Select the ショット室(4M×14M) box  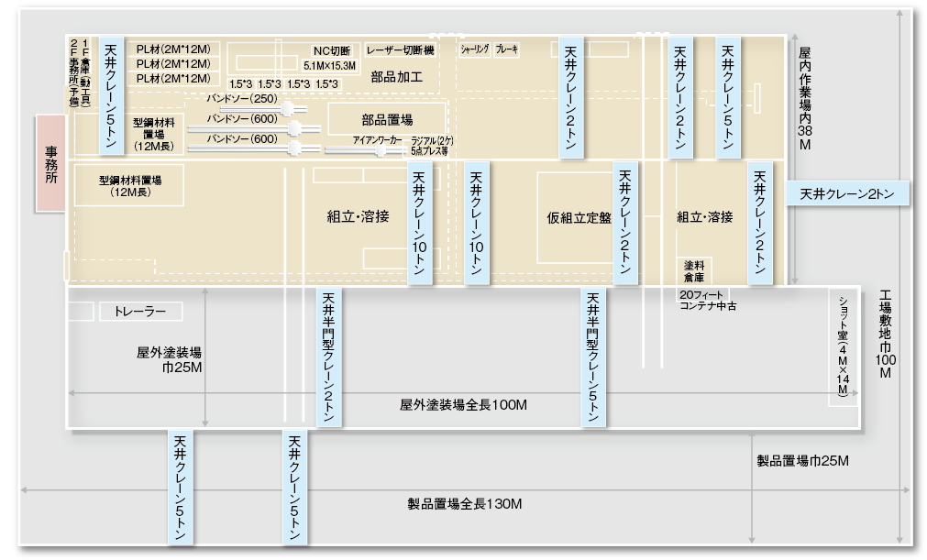click(x=843, y=346)
